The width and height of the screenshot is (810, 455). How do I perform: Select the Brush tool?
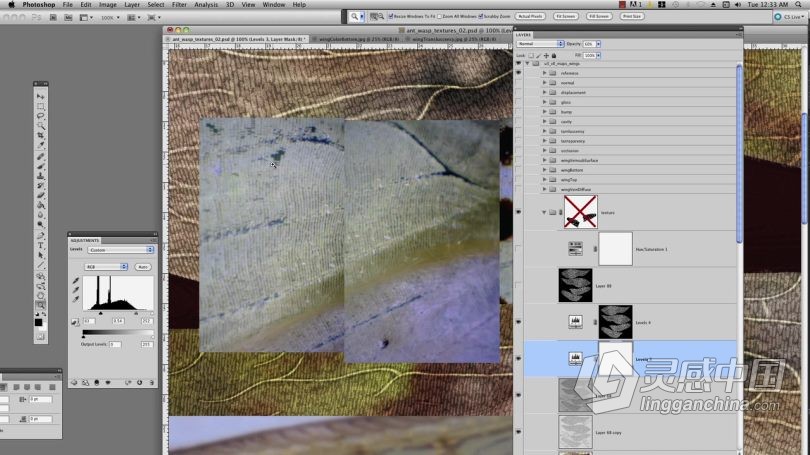coord(40,166)
